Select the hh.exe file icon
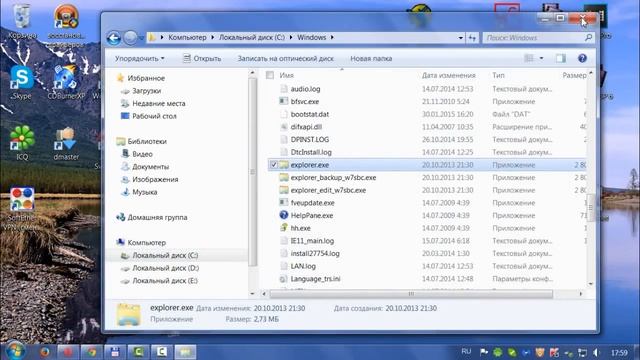This screenshot has height=360, width=640. pyautogui.click(x=284, y=228)
